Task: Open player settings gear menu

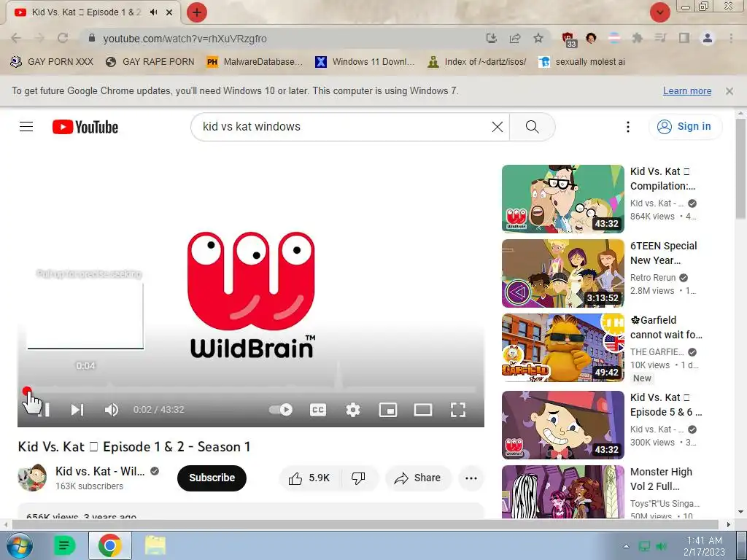Action: pyautogui.click(x=353, y=410)
